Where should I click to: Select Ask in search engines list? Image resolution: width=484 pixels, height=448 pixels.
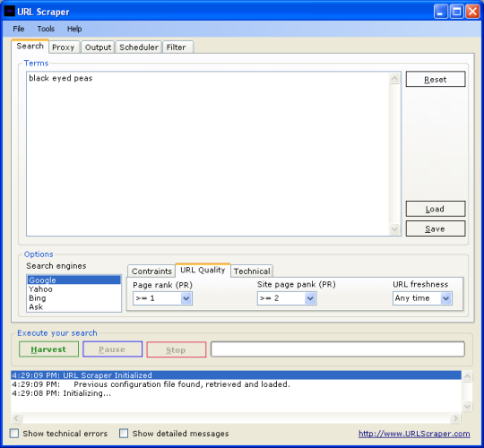73,307
